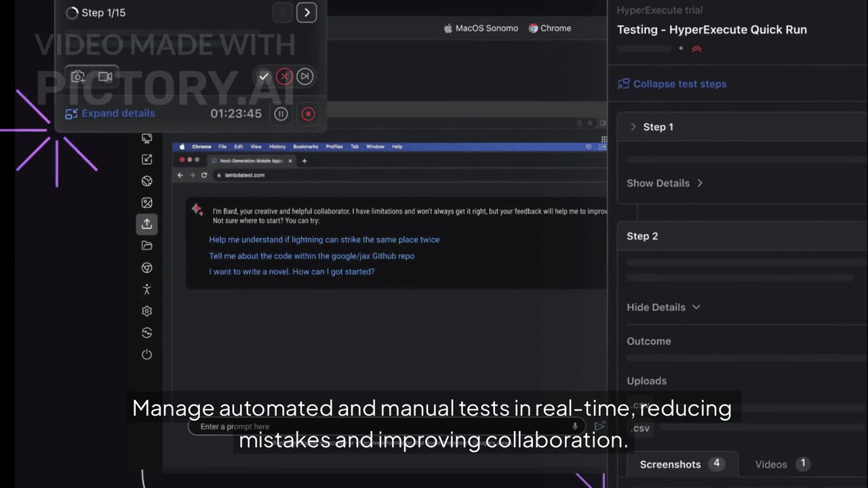Click the external-link square icon in sidebar
Viewport: 868px width, 488px height.
point(146,159)
